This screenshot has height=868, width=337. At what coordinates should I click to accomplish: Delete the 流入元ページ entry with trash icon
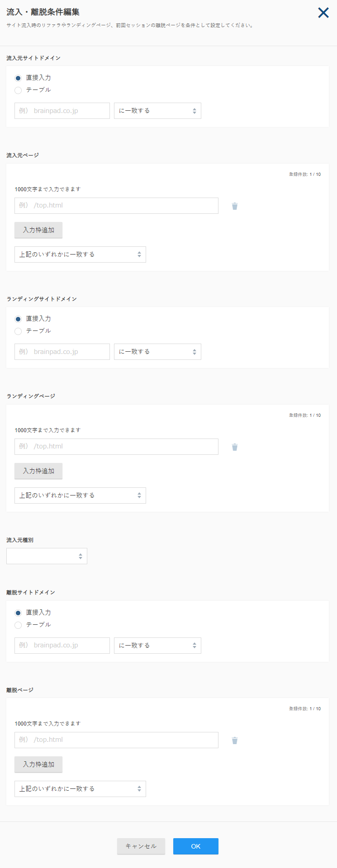235,206
